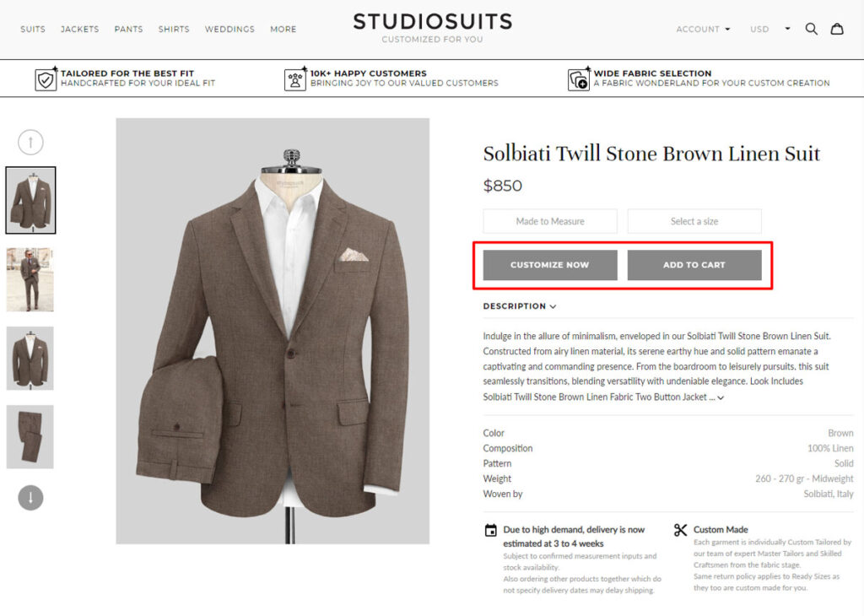
Task: Click the ADD TO CART button
Action: (694, 265)
